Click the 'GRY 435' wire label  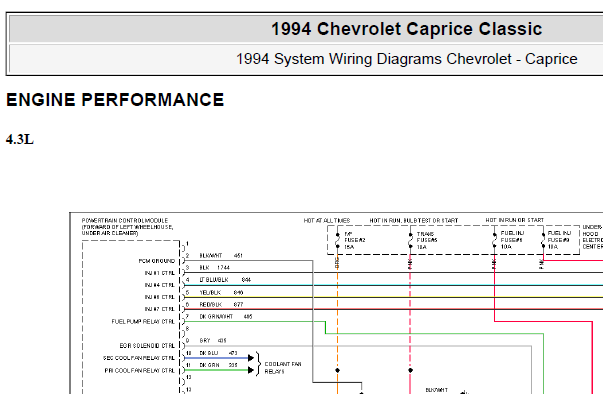click(213, 341)
